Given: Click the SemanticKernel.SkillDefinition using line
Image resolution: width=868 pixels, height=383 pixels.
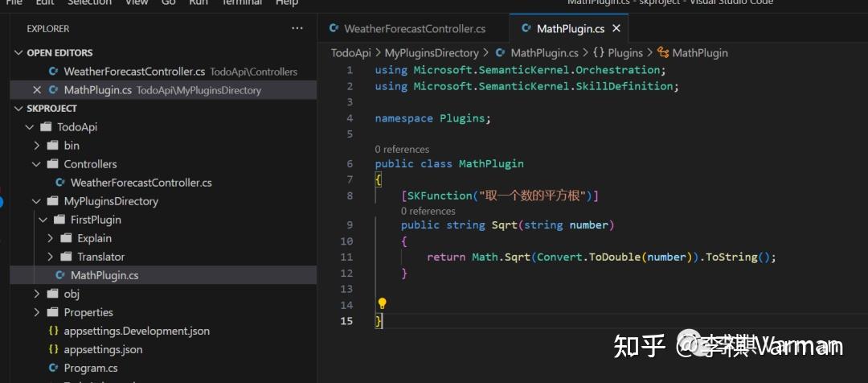Looking at the screenshot, I should (x=527, y=86).
